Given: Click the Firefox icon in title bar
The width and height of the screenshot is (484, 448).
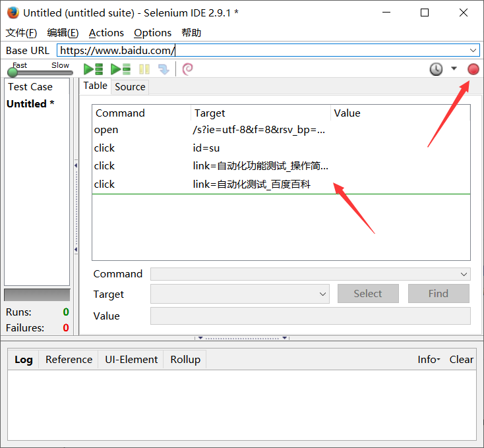Looking at the screenshot, I should click(13, 13).
